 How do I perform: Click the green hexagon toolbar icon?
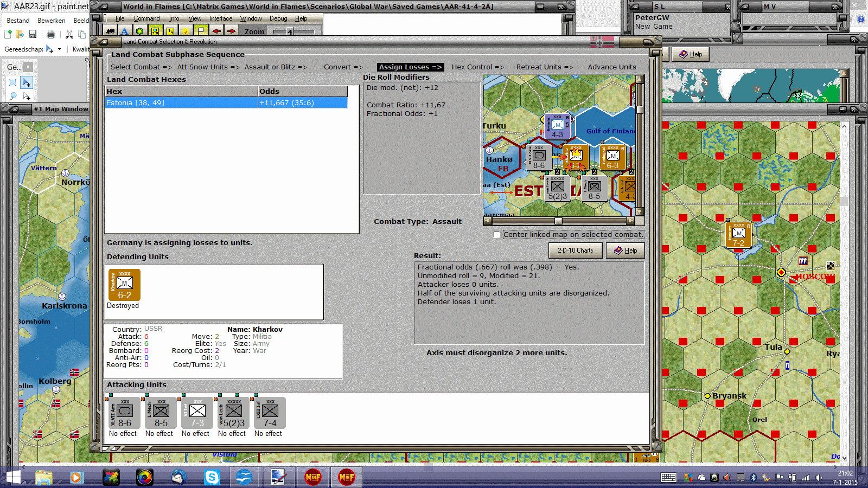[140, 31]
